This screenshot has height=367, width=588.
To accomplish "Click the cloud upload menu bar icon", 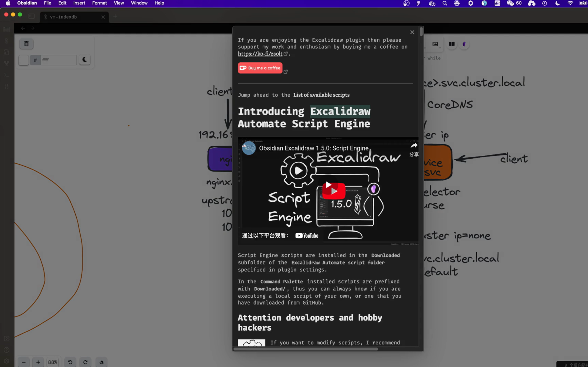I will [x=531, y=3].
